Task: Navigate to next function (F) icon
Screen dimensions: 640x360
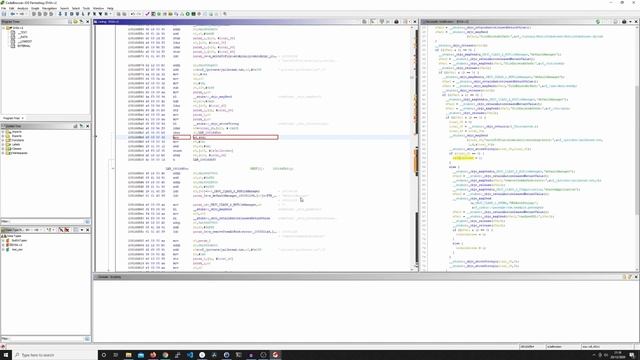Action: point(89,14)
